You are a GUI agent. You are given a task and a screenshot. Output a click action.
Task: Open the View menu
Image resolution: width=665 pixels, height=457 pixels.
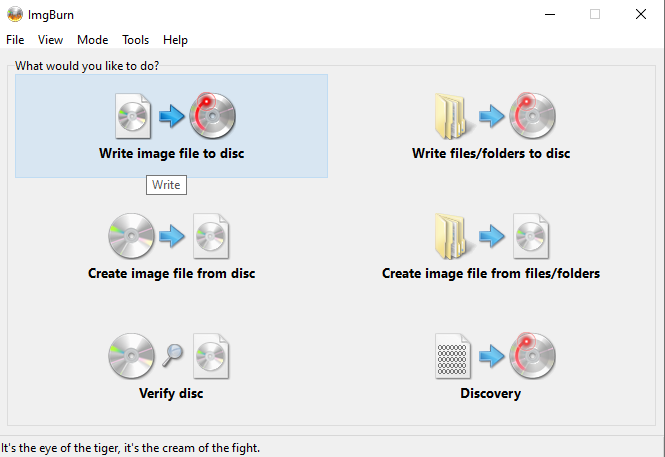tap(50, 40)
